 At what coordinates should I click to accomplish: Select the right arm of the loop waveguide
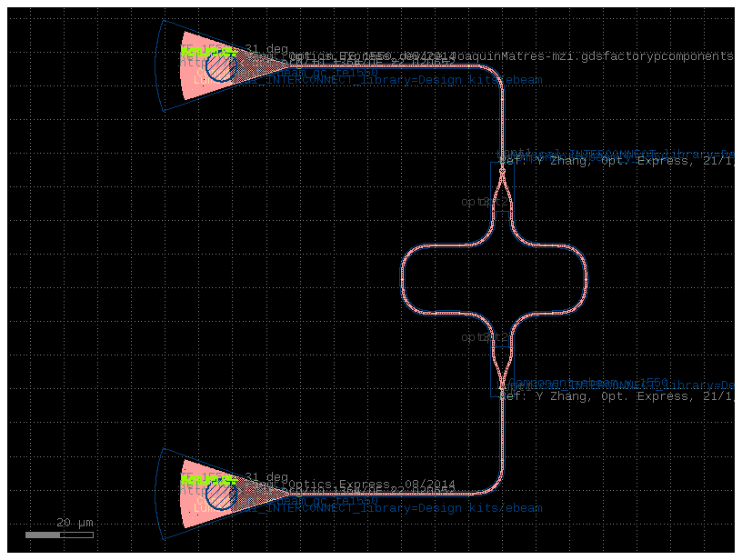point(587,273)
